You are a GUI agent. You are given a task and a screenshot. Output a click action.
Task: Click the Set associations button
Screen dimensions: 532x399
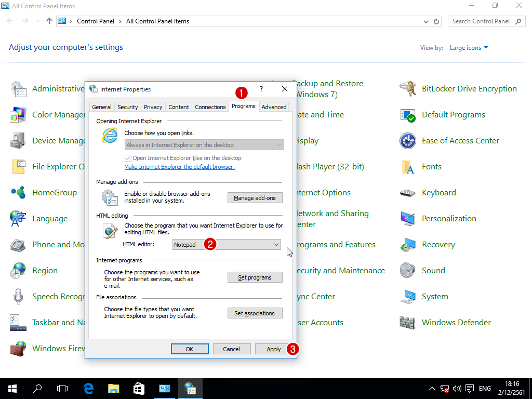click(x=255, y=313)
